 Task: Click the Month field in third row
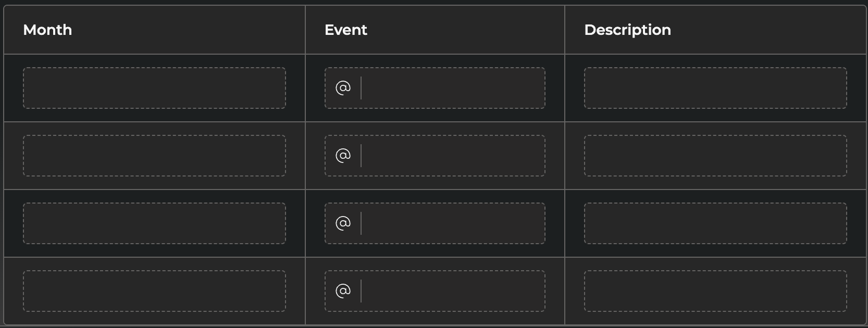tap(154, 223)
